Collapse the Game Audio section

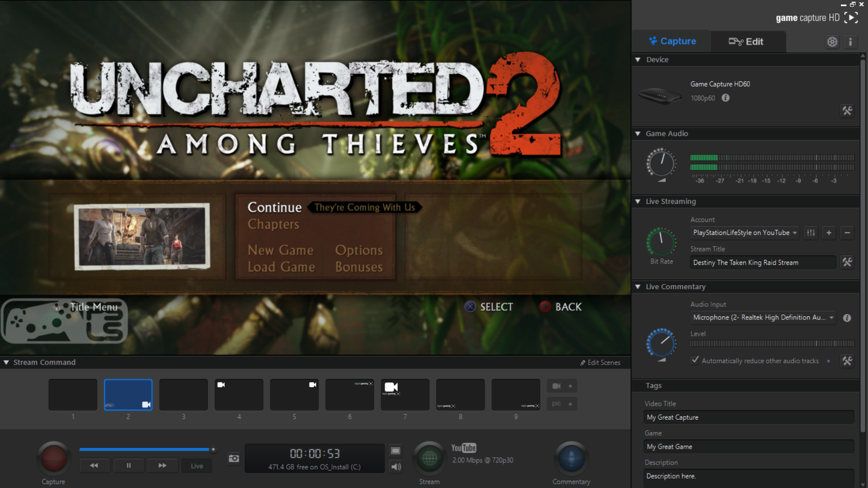click(x=638, y=134)
